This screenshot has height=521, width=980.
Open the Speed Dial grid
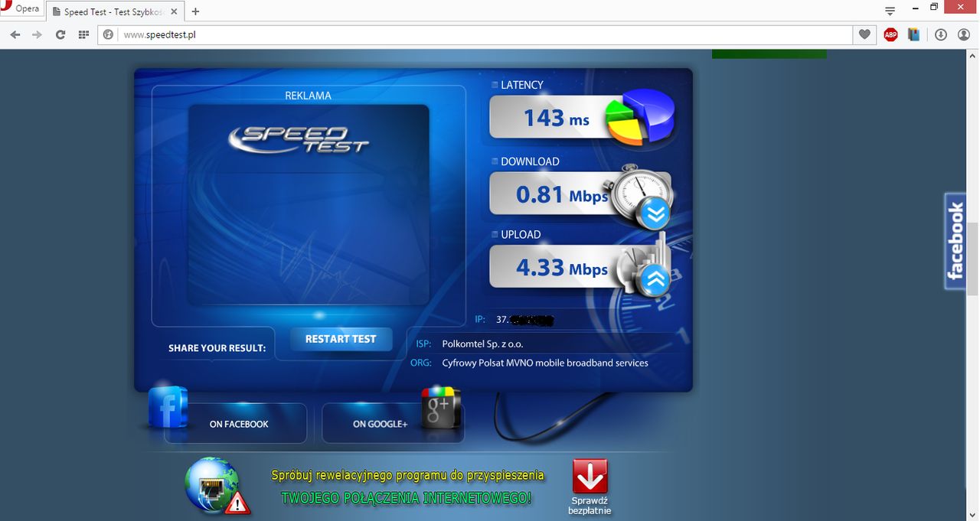coord(83,34)
